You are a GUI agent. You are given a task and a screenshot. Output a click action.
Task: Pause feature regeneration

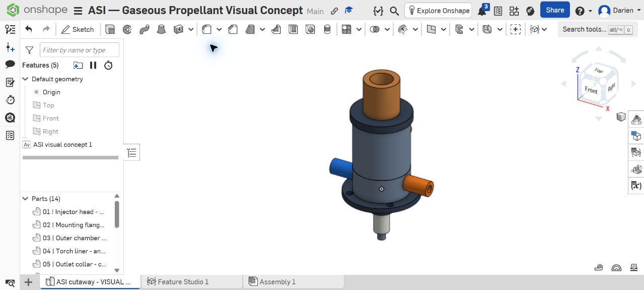click(x=93, y=65)
